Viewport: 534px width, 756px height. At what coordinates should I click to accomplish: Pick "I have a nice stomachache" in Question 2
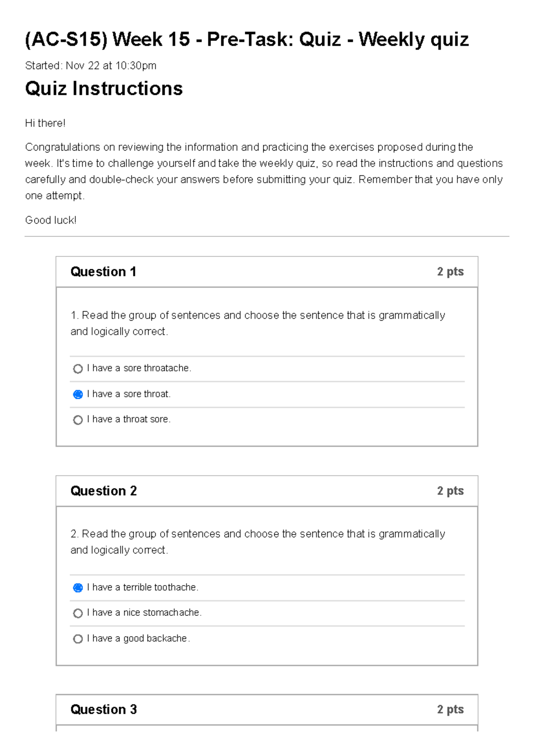click(78, 613)
